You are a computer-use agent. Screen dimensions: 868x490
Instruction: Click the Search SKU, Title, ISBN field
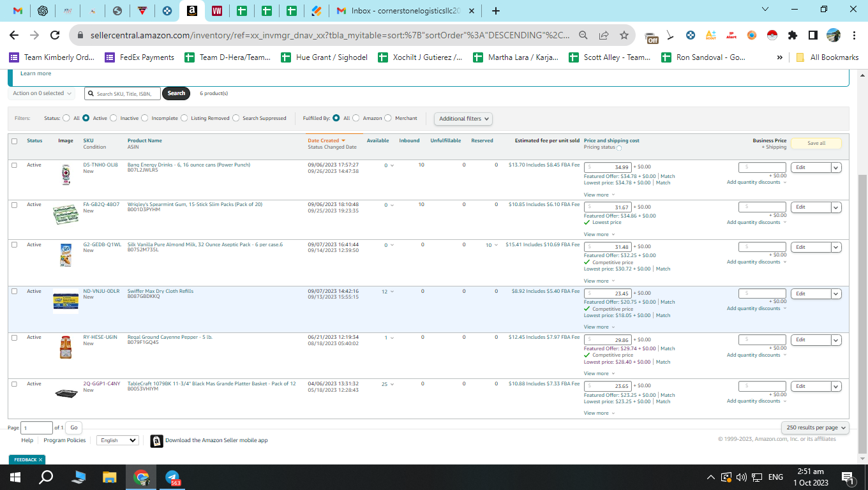122,94
